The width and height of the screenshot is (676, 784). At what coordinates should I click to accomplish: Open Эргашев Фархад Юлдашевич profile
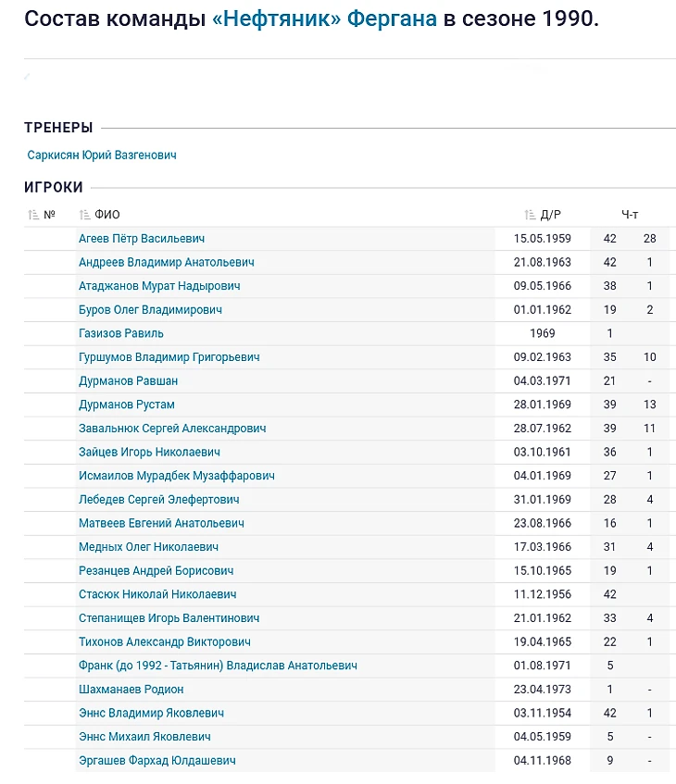157,761
